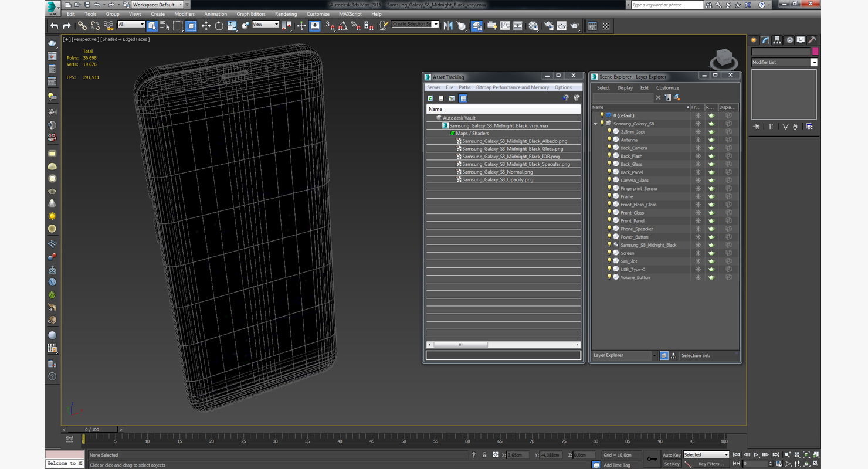Open the Modify command panel tab
Viewport: 868px width, 469px height.
click(765, 40)
